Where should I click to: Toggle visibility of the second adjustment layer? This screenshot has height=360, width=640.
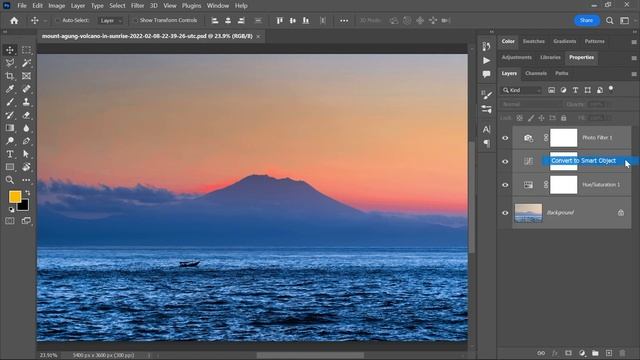click(505, 162)
